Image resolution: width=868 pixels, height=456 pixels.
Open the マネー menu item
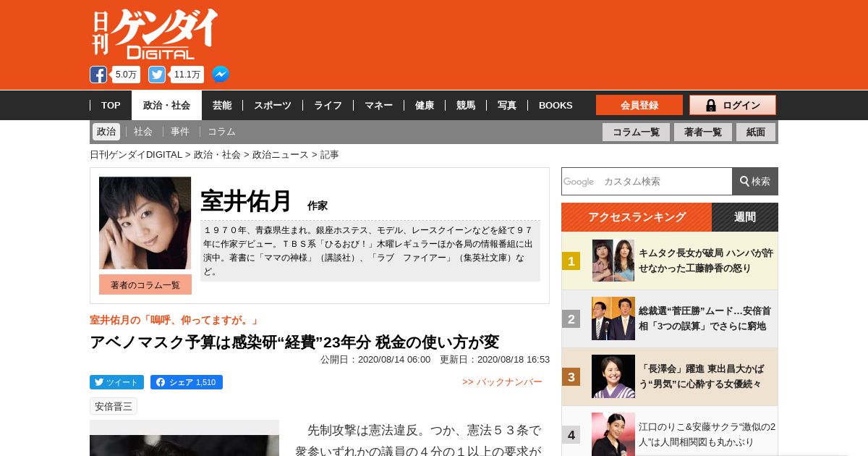(378, 105)
